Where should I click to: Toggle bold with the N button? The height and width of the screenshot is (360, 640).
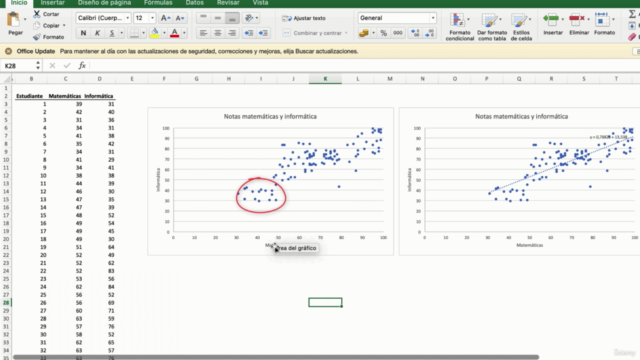pos(83,33)
